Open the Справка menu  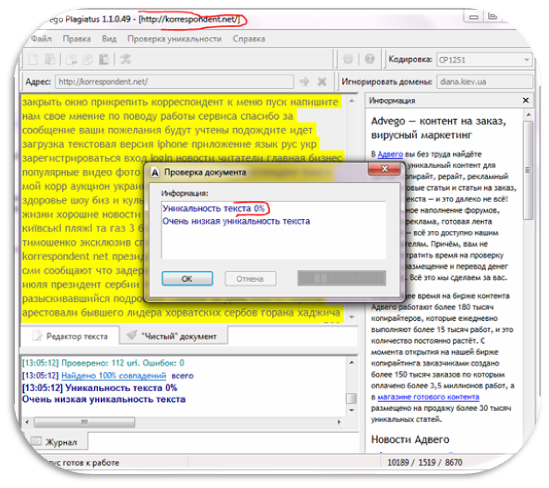(249, 39)
